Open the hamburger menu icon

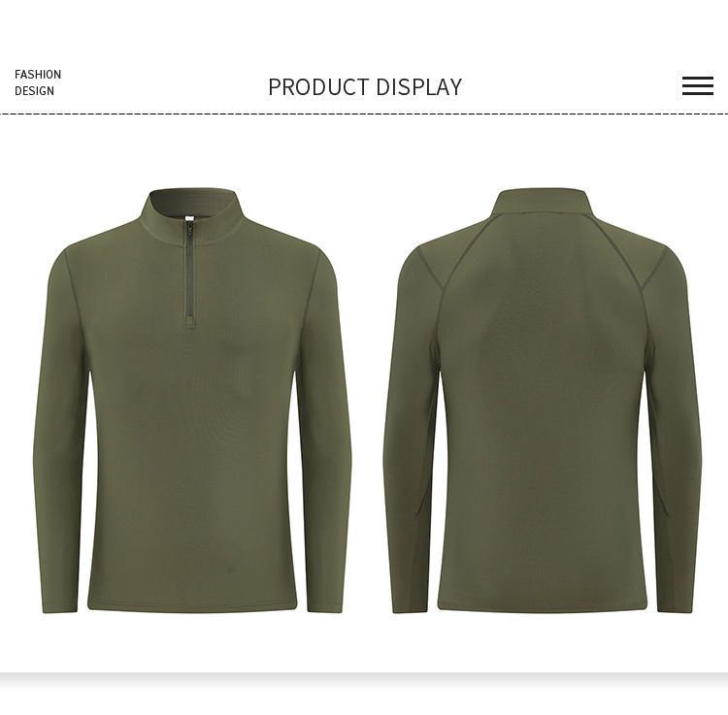697,85
